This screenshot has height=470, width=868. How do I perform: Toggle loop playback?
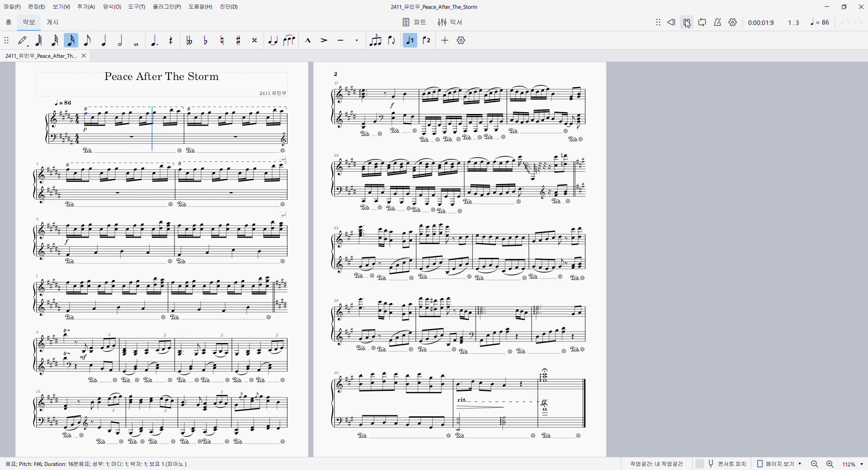click(x=702, y=22)
